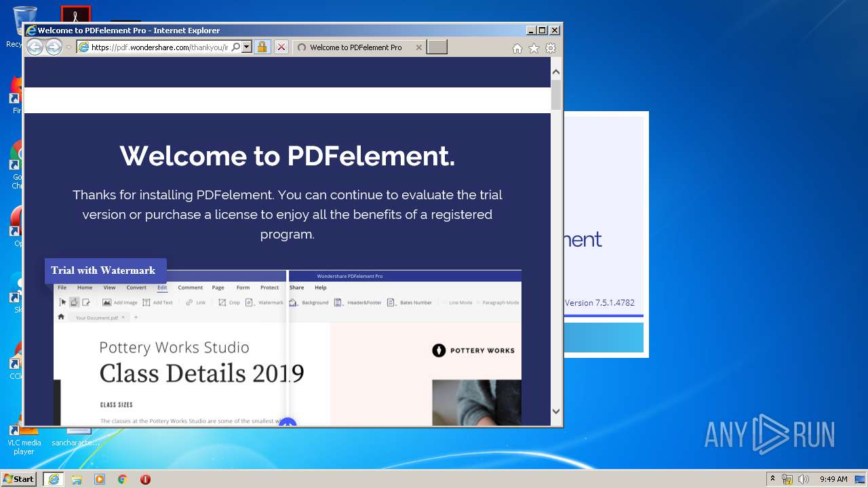The height and width of the screenshot is (488, 868).
Task: Open File Explorer folder in taskbar
Action: coord(77,479)
